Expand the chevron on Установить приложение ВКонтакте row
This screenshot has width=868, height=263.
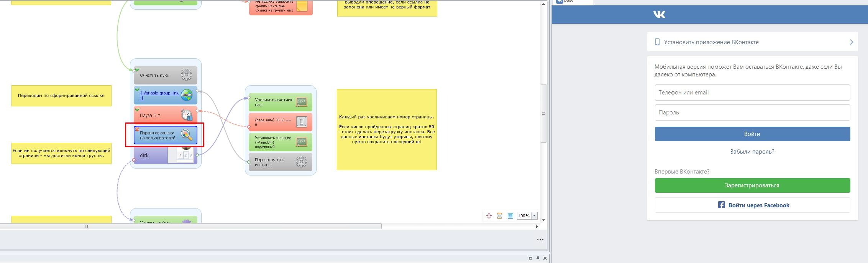(852, 42)
